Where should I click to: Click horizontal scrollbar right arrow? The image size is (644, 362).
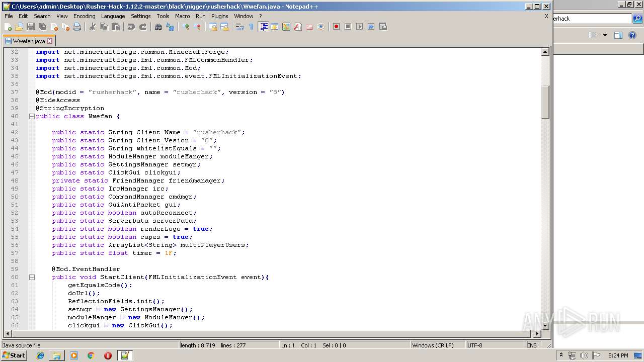tap(537, 333)
